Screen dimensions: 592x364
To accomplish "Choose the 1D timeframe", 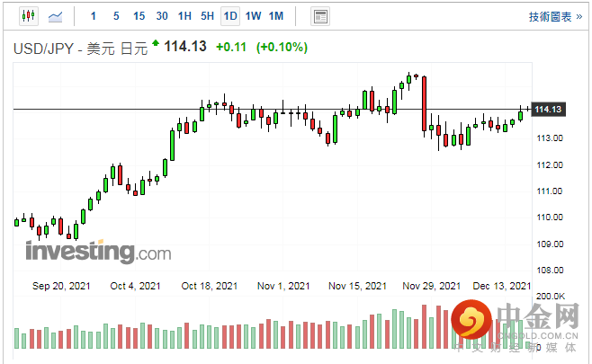I will point(230,16).
